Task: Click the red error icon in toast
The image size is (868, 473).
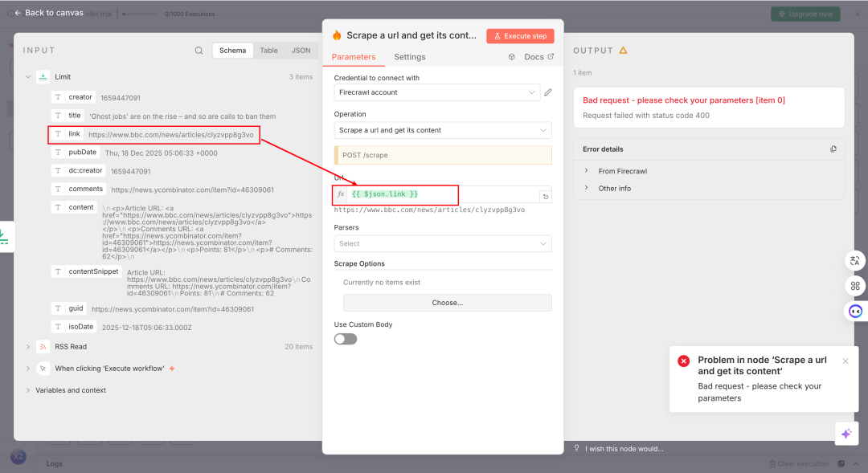Action: (684, 361)
